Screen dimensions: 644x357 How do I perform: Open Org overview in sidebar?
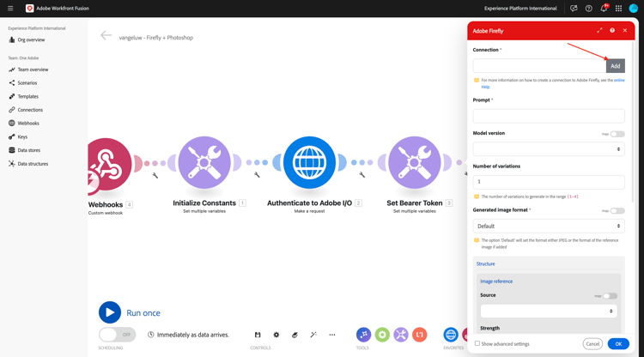[x=31, y=39]
